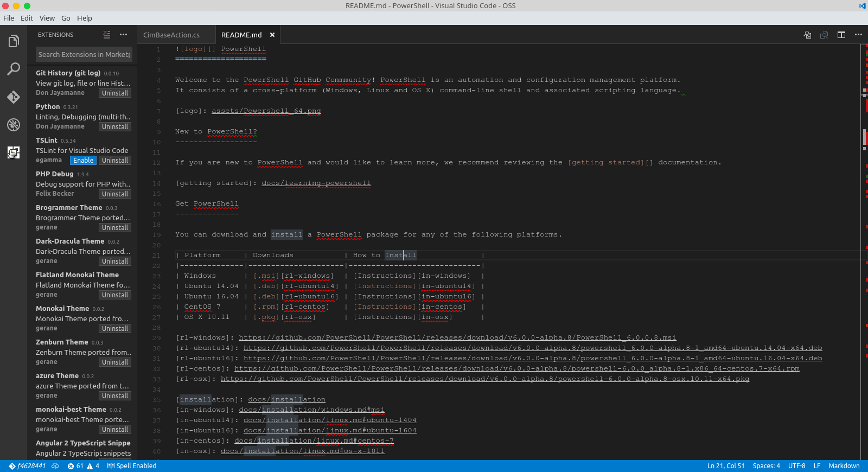This screenshot has width=868, height=472.
Task: Follow docs/learning-powershell link
Action: pyautogui.click(x=316, y=183)
